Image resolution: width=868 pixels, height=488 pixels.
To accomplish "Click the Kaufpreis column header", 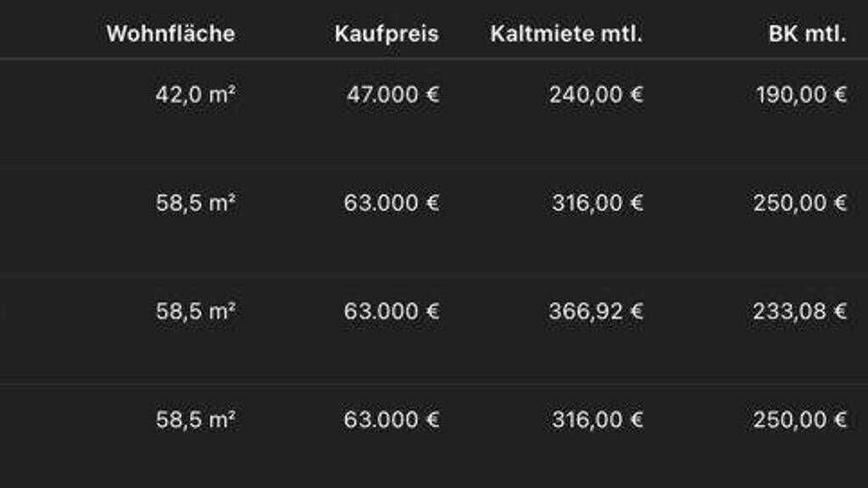I will pyautogui.click(x=387, y=34).
